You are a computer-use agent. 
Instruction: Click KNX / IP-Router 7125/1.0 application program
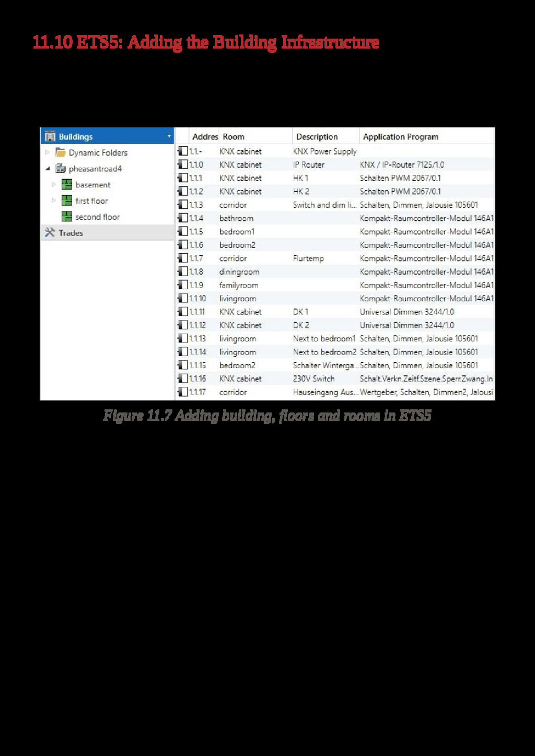coord(402,164)
